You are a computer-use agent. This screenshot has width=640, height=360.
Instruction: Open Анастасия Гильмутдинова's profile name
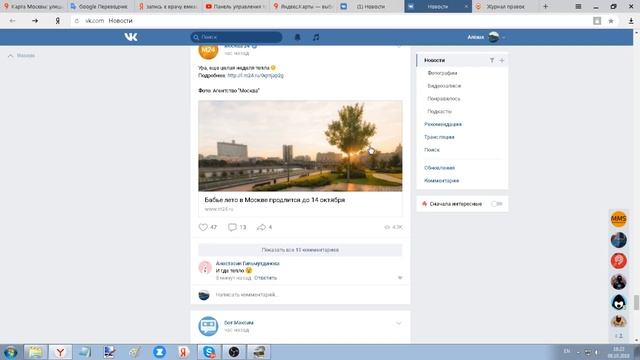click(x=247, y=264)
